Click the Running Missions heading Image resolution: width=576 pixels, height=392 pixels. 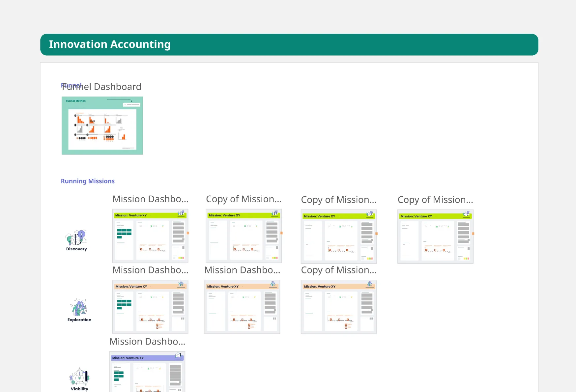(88, 181)
